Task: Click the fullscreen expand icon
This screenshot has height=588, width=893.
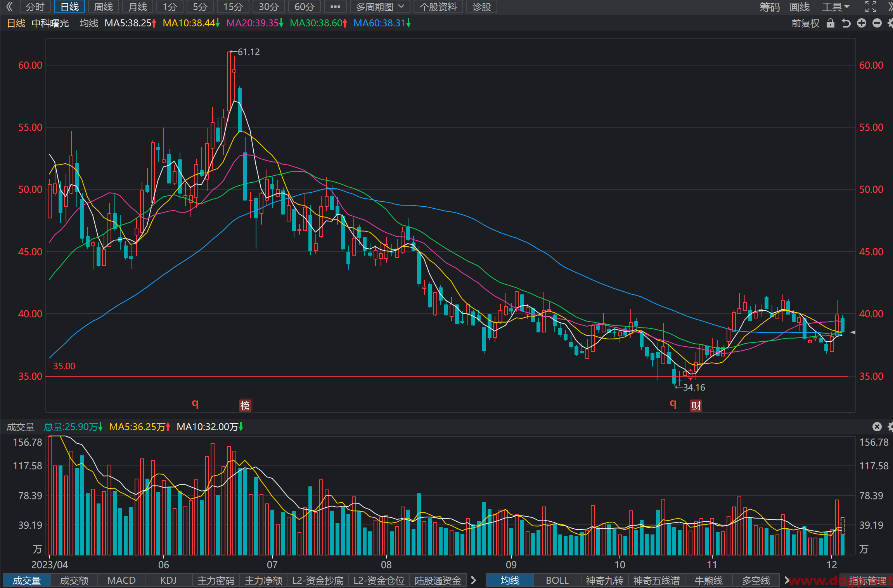Action: [x=871, y=7]
